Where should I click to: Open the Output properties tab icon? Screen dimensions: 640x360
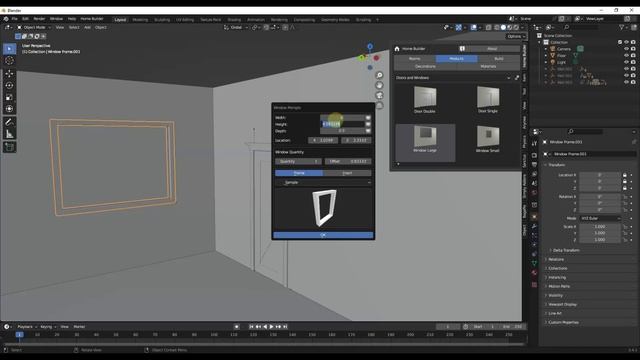coord(534,164)
